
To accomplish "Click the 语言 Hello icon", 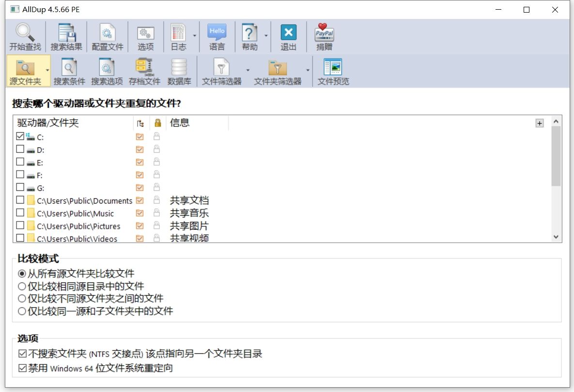I will click(217, 32).
